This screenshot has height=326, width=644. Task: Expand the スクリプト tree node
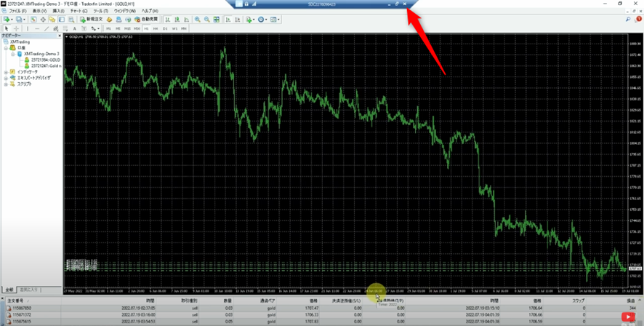[x=6, y=84]
